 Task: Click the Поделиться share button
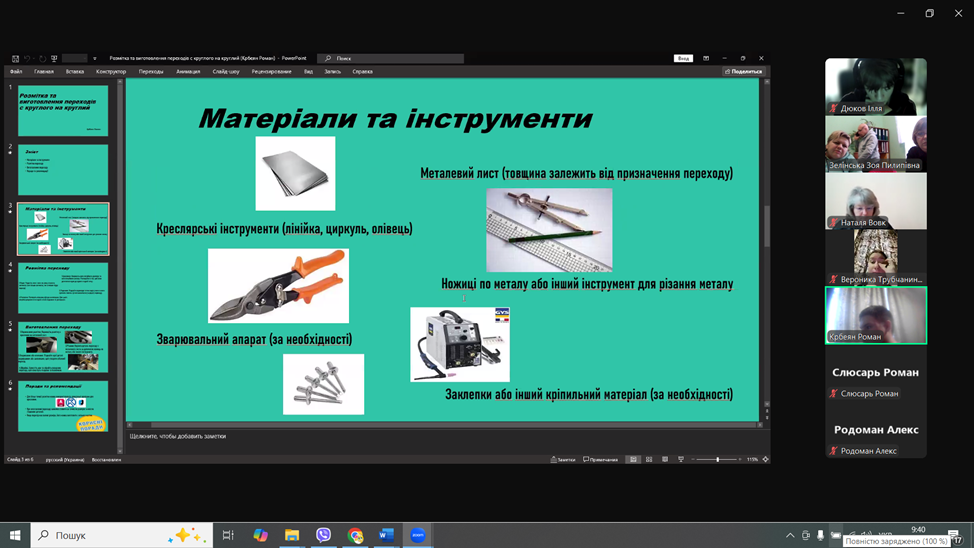click(x=743, y=72)
